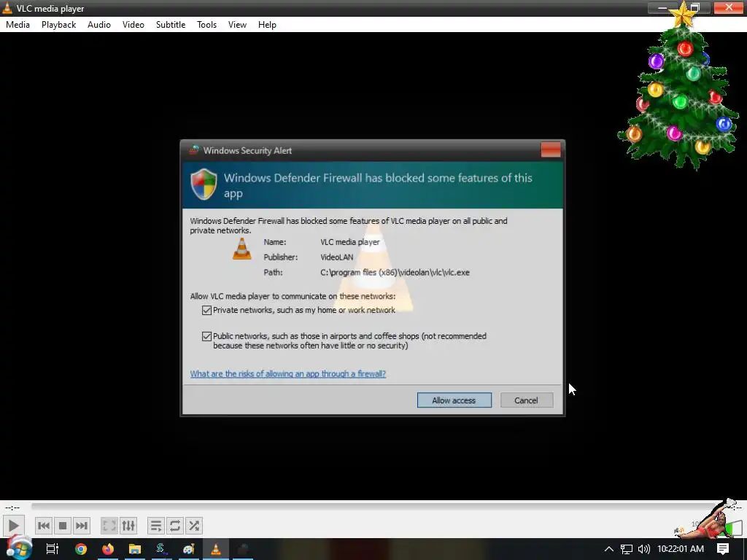Toggle shuffle random playback icon
This screenshot has width=747, height=560.
pos(194,526)
